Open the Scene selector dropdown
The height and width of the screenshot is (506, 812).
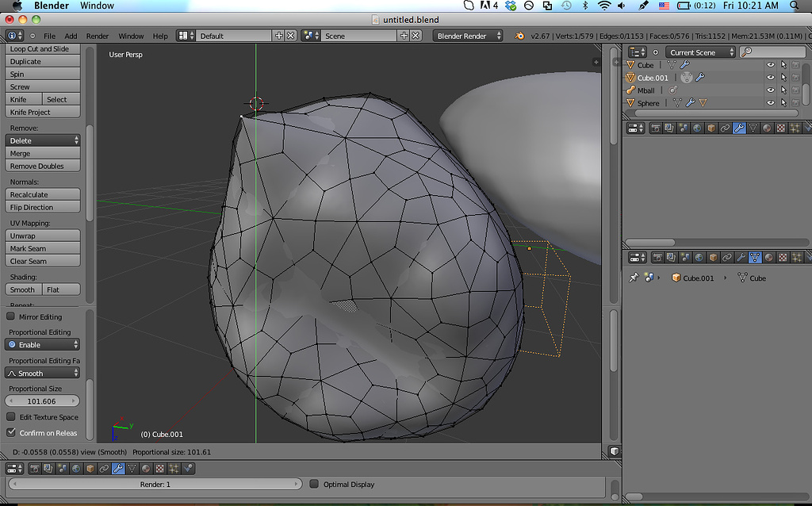pos(311,36)
